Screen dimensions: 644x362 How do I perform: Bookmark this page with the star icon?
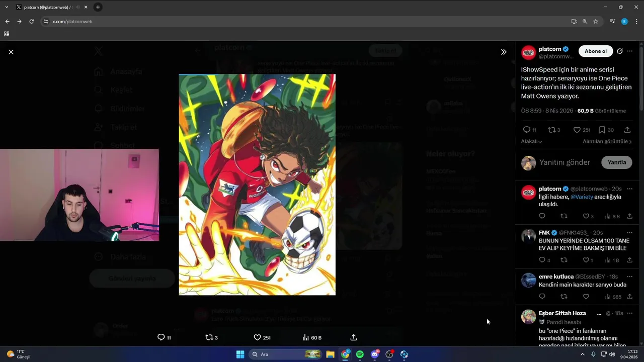click(x=596, y=22)
